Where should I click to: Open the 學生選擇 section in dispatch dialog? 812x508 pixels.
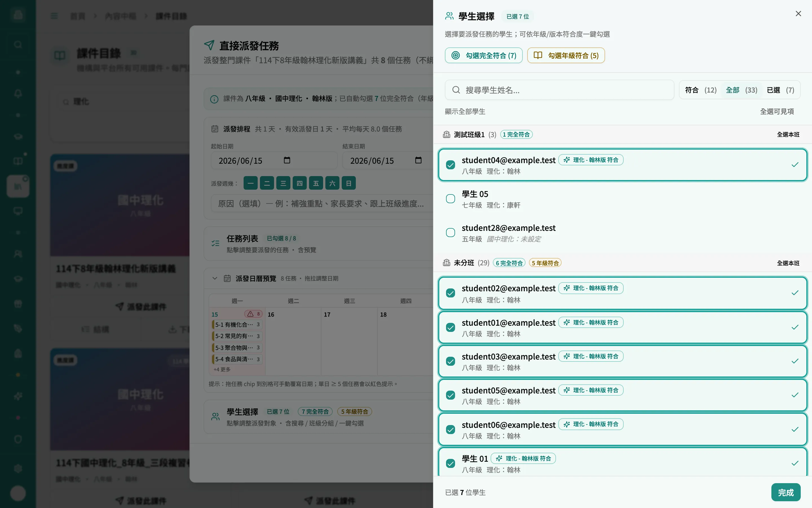point(318,417)
